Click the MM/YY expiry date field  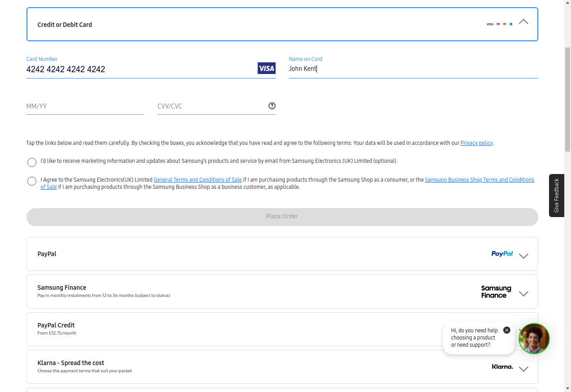tap(85, 106)
